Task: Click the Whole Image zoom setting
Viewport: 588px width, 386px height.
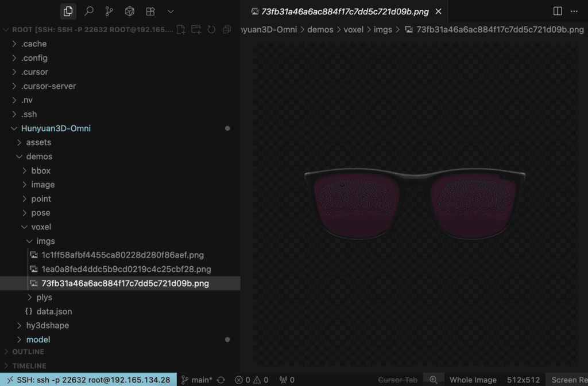Action: 473,380
